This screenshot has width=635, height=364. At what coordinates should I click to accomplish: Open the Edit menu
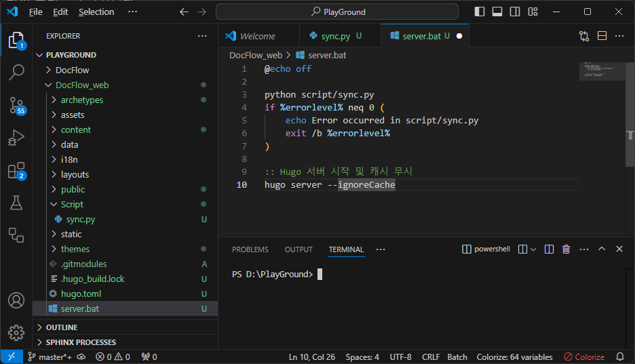pyautogui.click(x=60, y=12)
